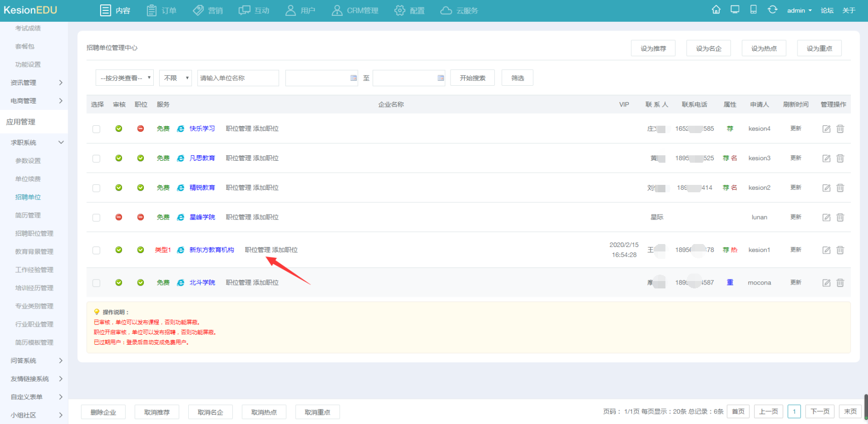Tick the checkbox for 快乐学习 row

(x=96, y=129)
